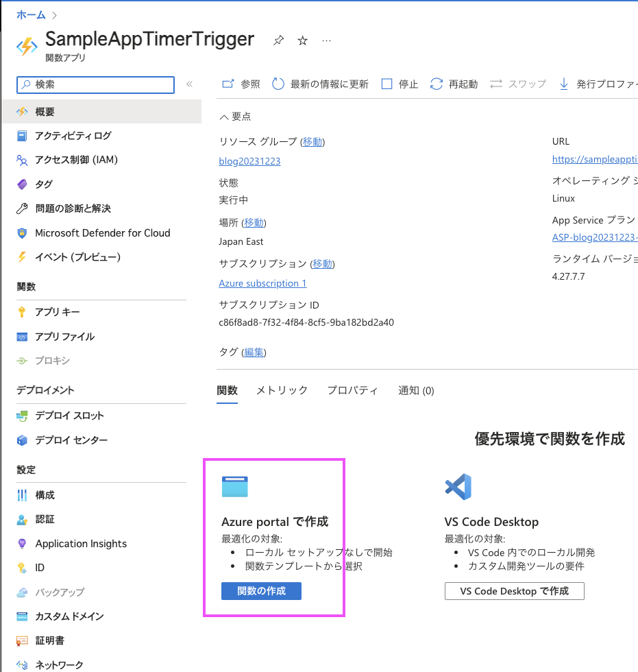This screenshot has width=638, height=672.
Task: Click 編集 link next to タグ
Action: click(x=254, y=352)
